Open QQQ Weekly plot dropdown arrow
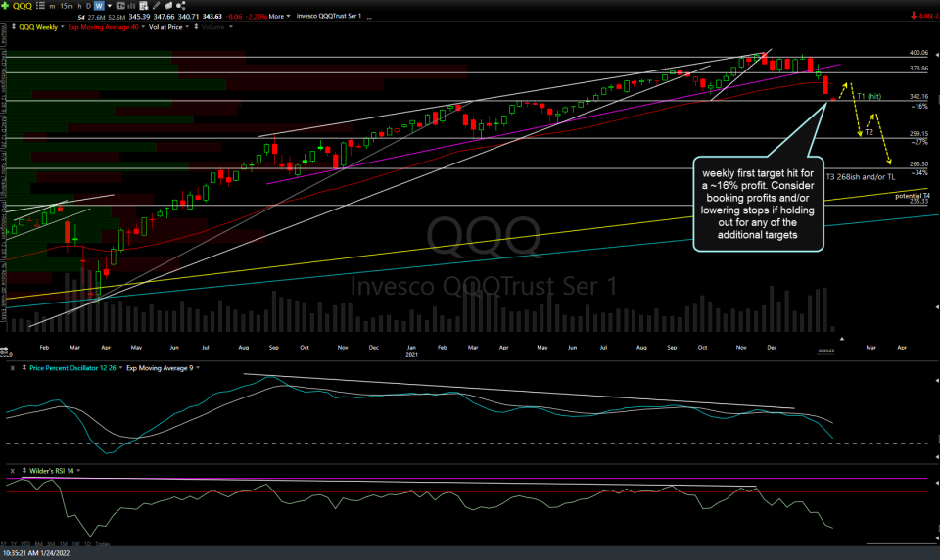 click(x=63, y=27)
